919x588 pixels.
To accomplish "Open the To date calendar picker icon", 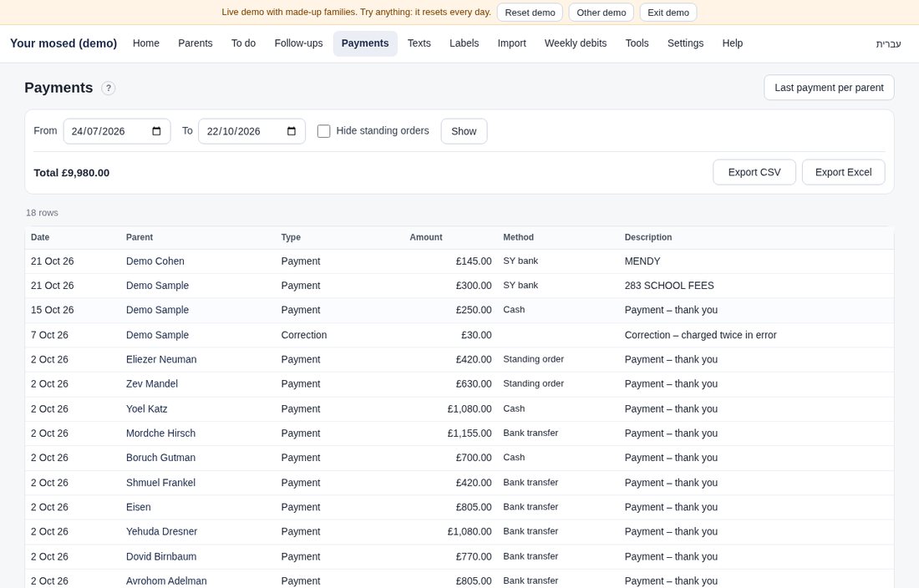I will click(x=292, y=131).
